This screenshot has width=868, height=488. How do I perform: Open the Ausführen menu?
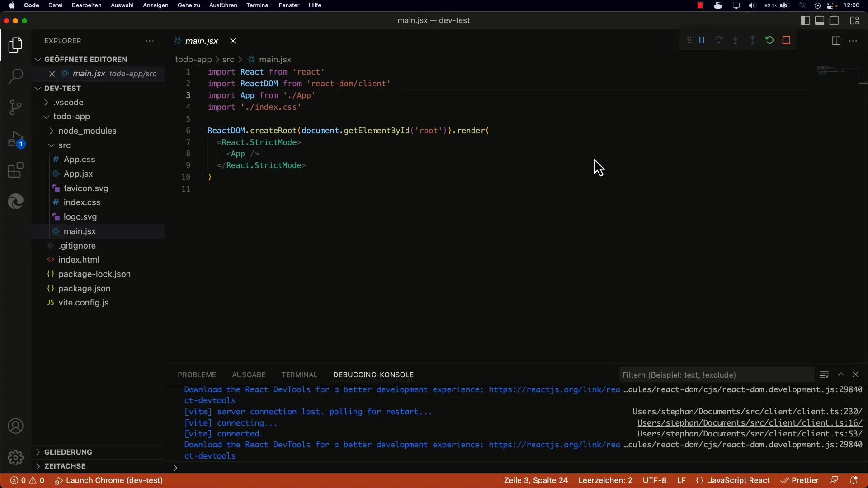223,5
